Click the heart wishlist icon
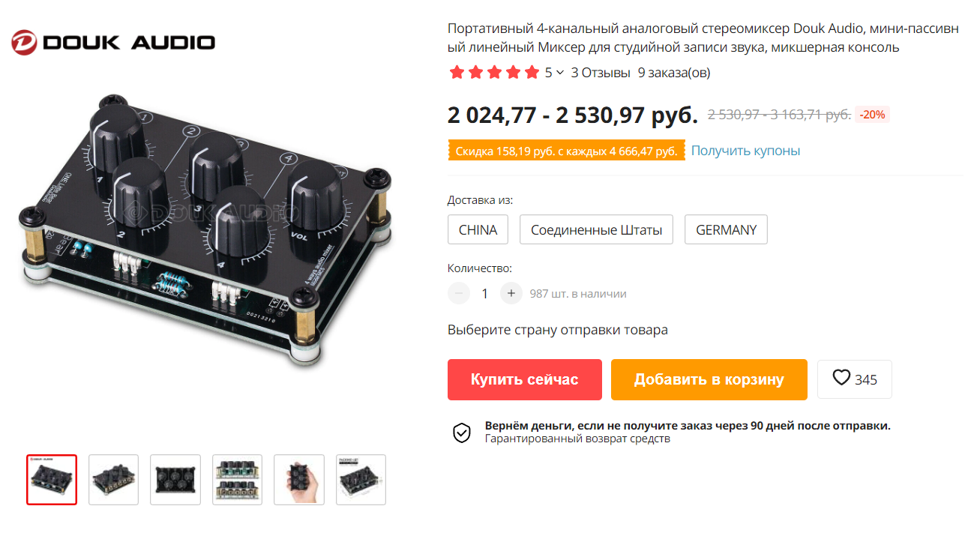 pos(841,378)
